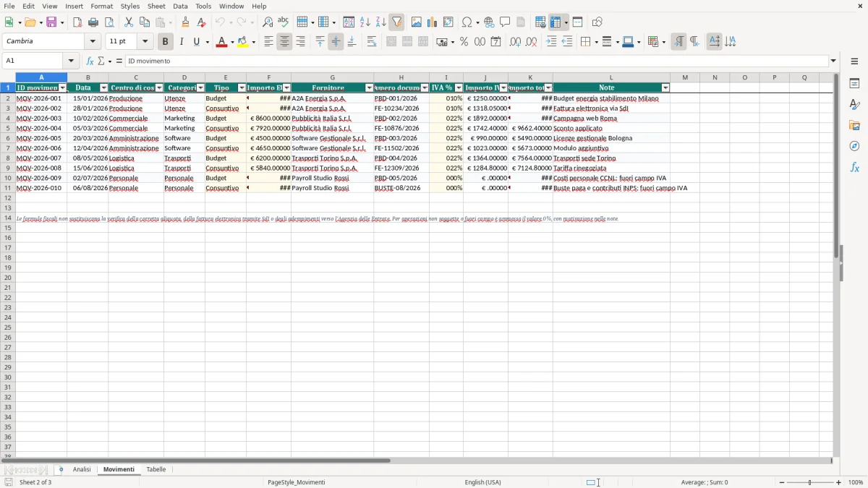Toggle Bold formatting
Viewport: 868px width, 488px height.
[x=165, y=42]
